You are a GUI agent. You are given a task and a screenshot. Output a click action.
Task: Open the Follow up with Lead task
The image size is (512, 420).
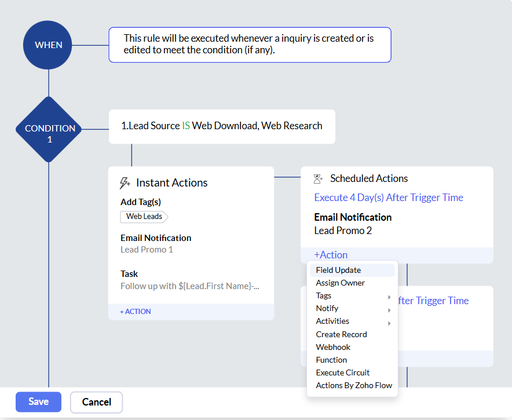(190, 286)
